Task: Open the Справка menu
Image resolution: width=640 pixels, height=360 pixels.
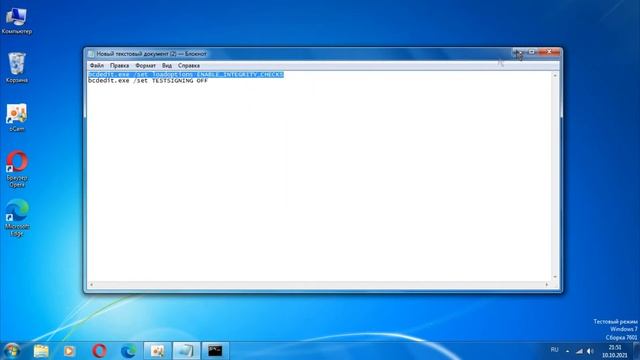Action: point(189,65)
